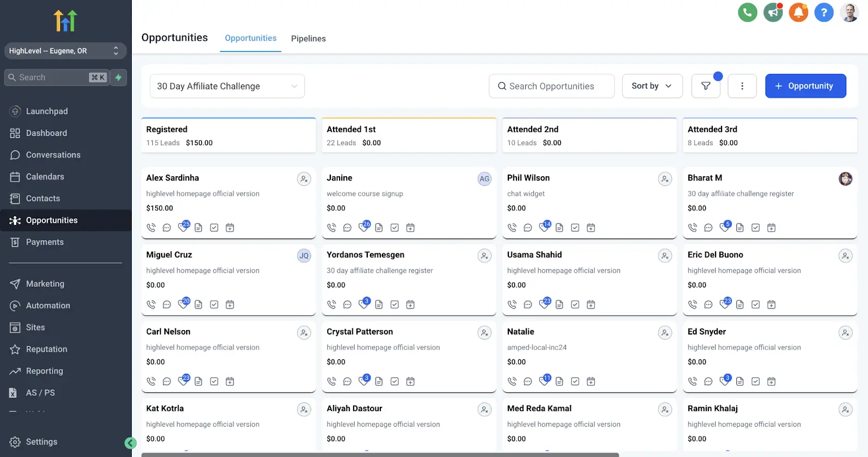Open the megaphone announcements icon
868x457 pixels.
[x=773, y=12]
